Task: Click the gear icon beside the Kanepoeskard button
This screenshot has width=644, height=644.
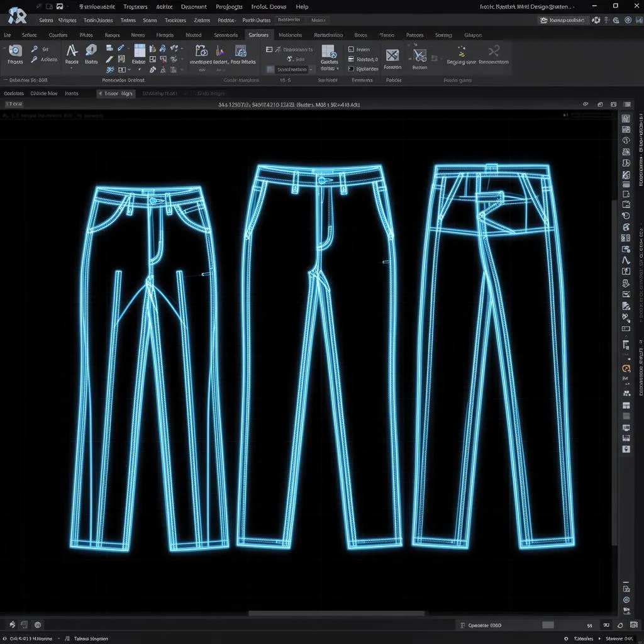Action: pos(596,20)
